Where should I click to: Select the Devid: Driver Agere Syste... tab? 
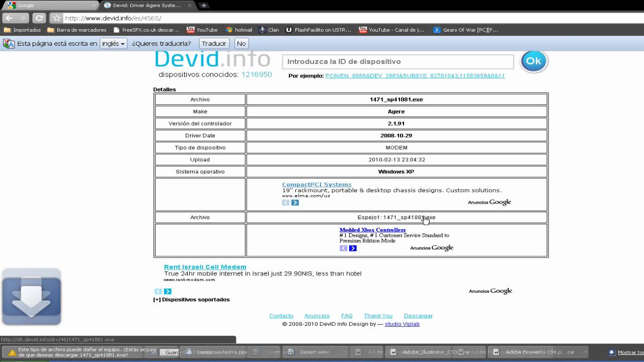[146, 6]
